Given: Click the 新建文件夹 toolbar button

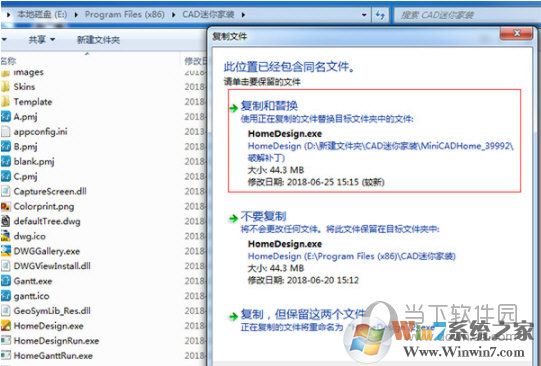Looking at the screenshot, I should pos(98,40).
